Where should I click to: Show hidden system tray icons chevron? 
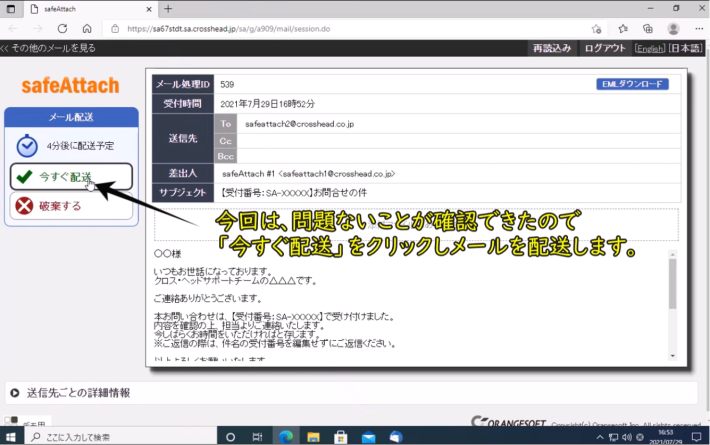[600, 437]
